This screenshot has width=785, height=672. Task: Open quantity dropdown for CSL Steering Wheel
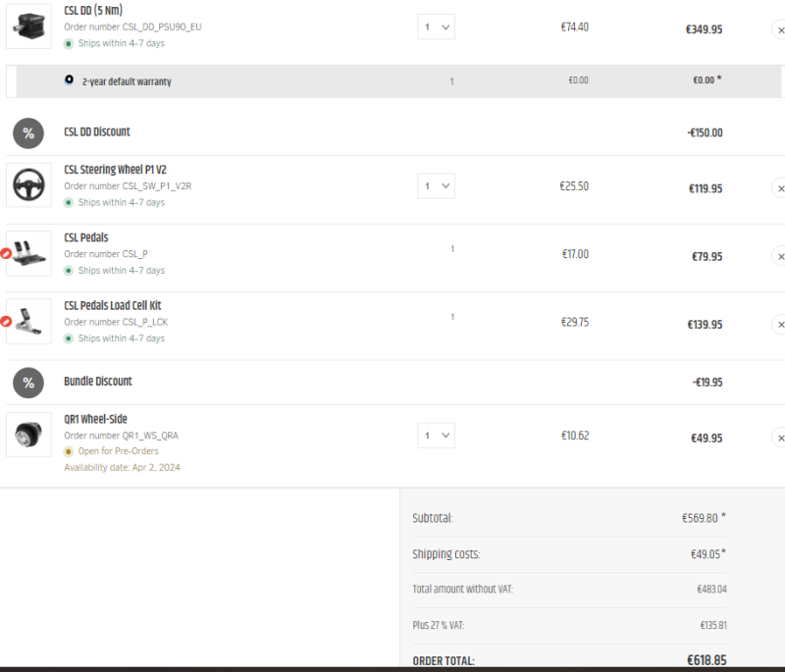point(436,185)
